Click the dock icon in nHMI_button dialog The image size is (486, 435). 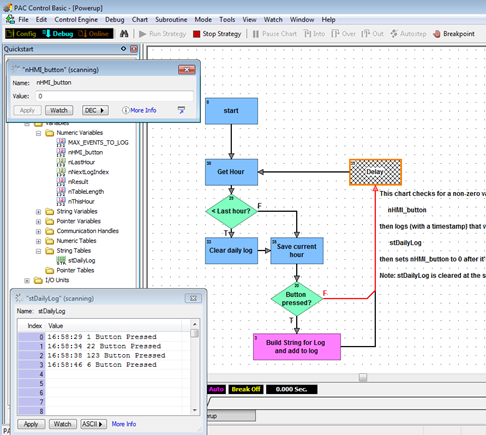coord(181,110)
